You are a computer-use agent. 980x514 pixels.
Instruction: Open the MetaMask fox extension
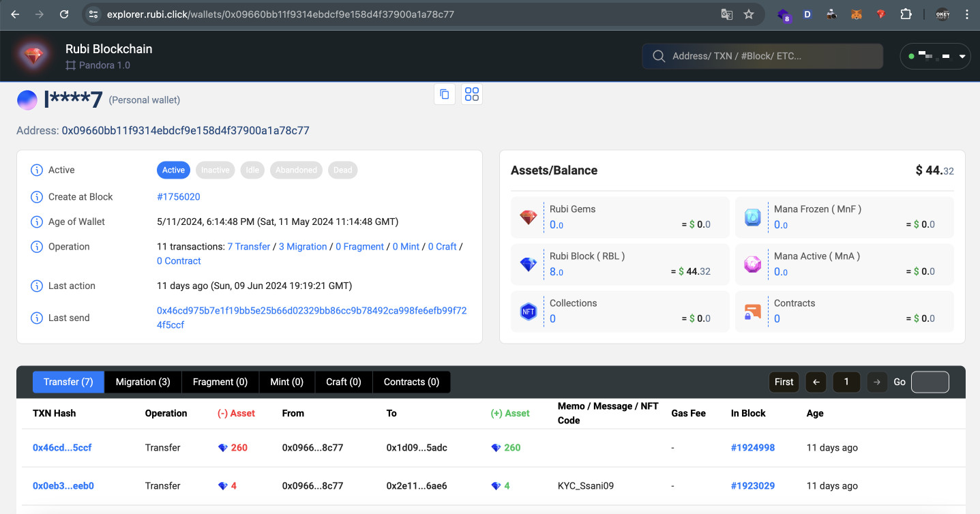coord(857,14)
